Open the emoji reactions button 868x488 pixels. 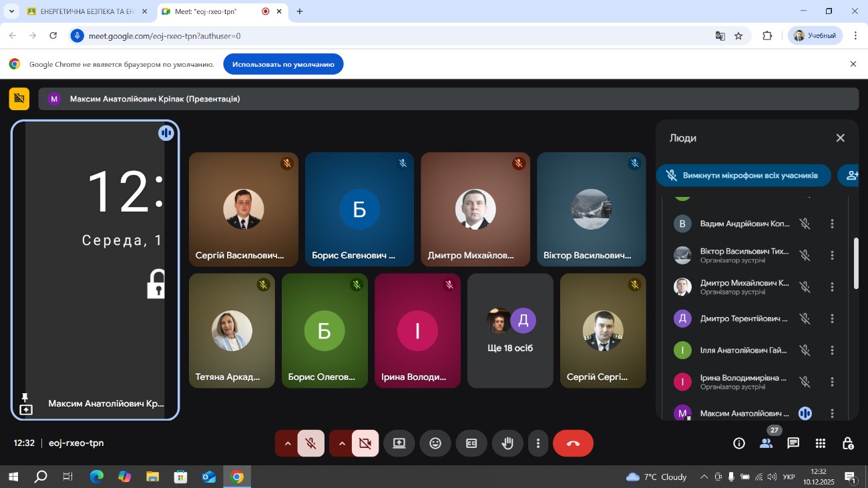pyautogui.click(x=435, y=443)
